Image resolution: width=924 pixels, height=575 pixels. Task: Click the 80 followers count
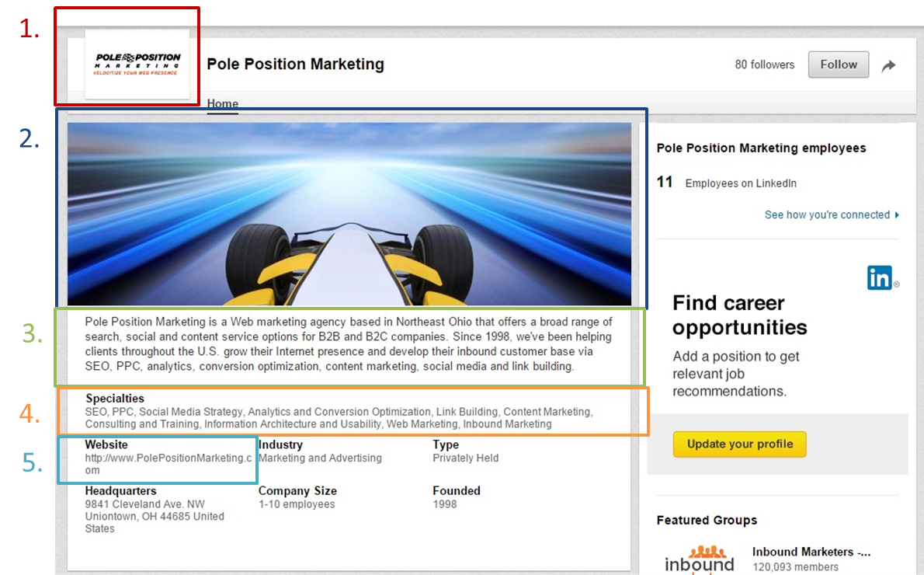[x=764, y=64]
